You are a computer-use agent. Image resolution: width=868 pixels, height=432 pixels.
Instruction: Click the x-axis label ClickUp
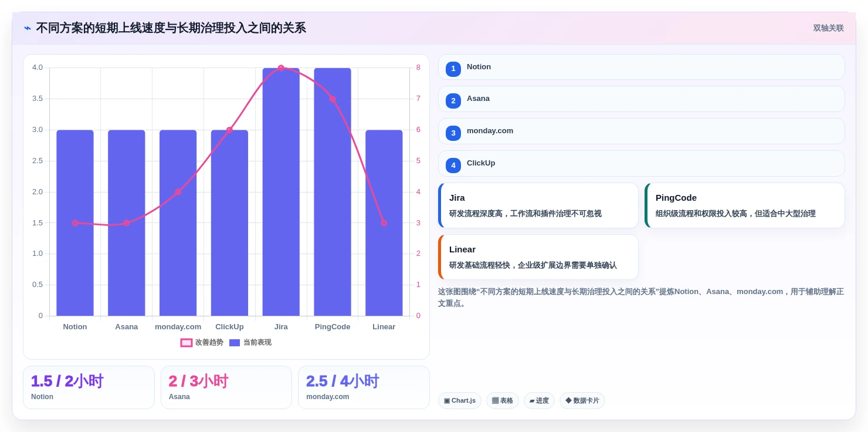pyautogui.click(x=229, y=327)
